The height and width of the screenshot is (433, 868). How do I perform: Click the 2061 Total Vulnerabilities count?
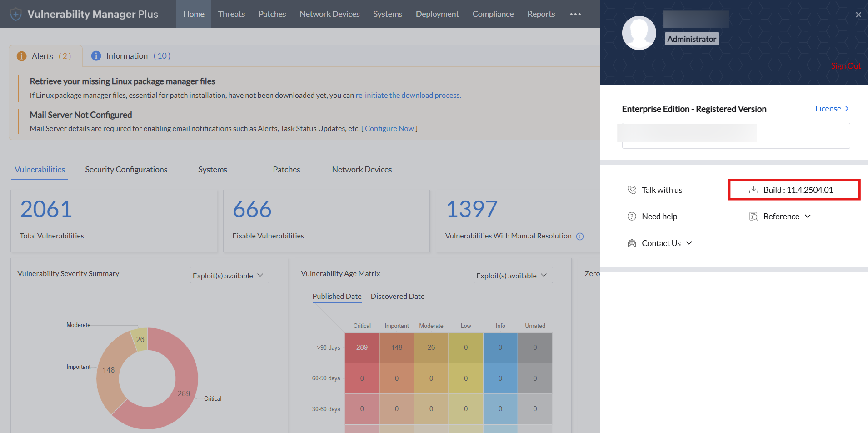click(x=46, y=209)
